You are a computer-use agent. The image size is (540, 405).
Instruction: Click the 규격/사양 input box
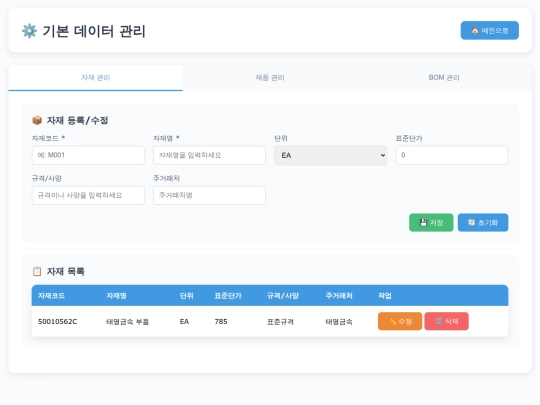pos(88,195)
